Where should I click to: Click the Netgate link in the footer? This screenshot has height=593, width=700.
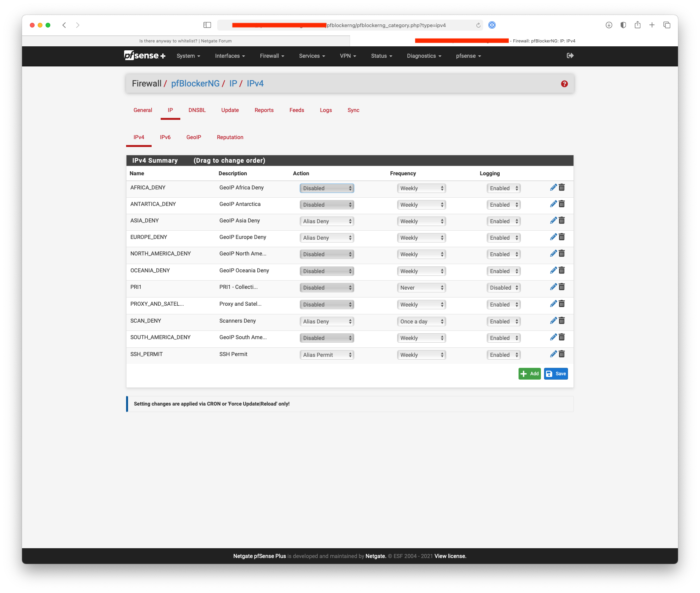(x=376, y=556)
